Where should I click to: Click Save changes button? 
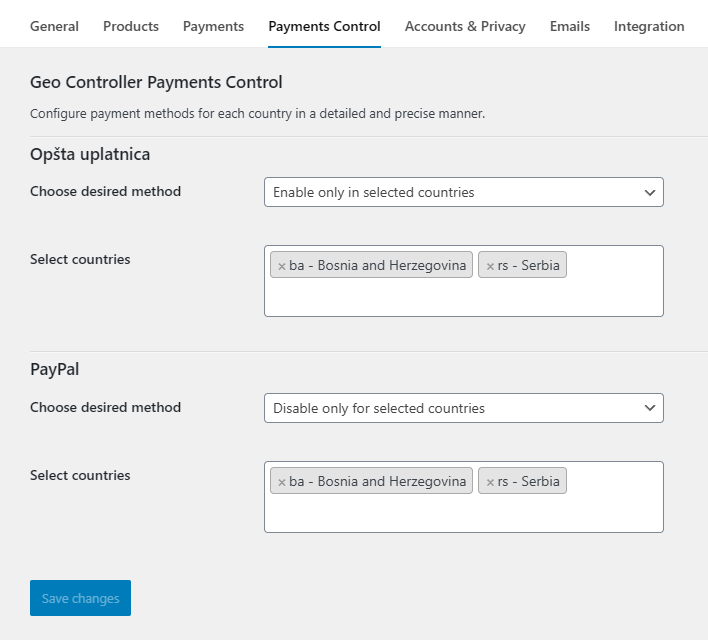(80, 598)
